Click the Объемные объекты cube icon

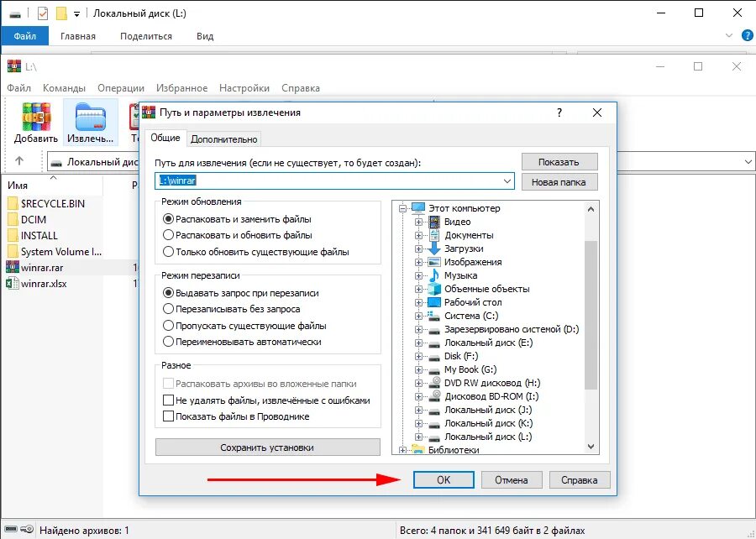(x=434, y=289)
